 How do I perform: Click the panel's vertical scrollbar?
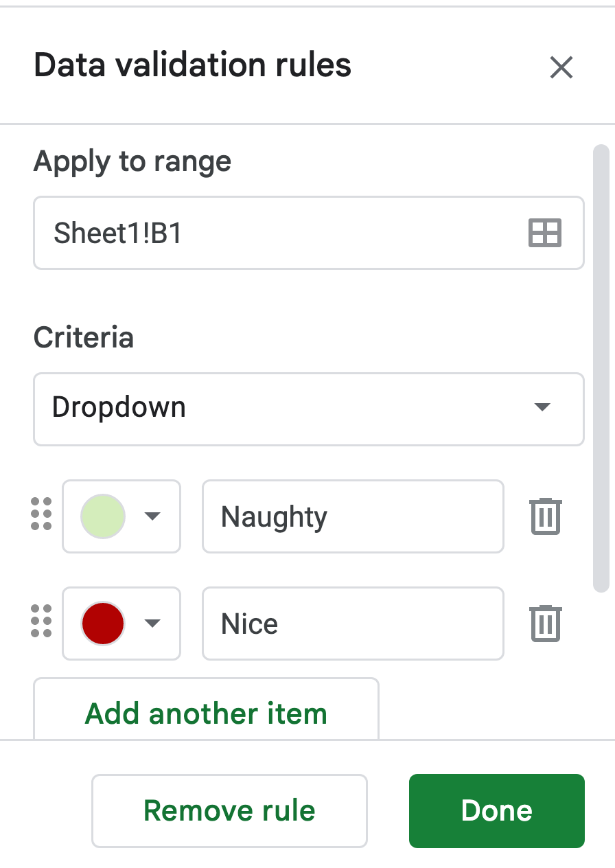point(601,367)
